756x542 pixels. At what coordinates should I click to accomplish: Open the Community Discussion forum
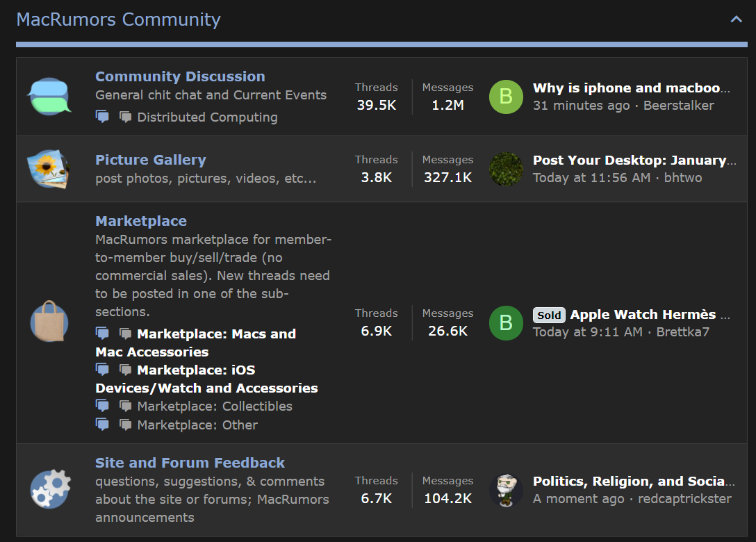[x=180, y=76]
